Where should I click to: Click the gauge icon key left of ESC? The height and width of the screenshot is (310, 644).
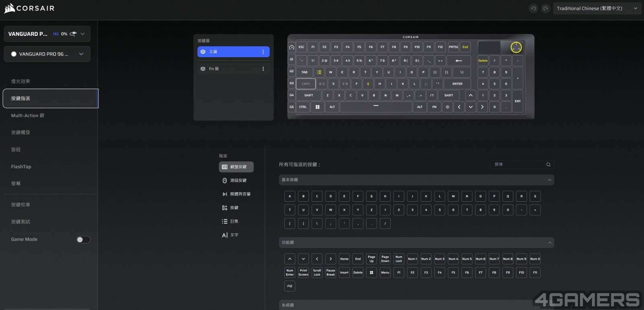coord(291,48)
